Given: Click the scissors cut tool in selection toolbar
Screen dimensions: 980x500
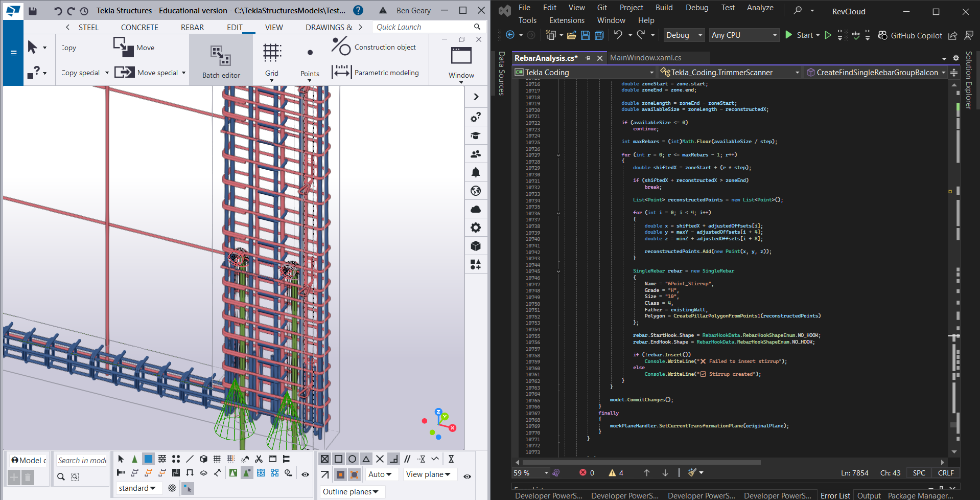Looking at the screenshot, I should [x=259, y=459].
